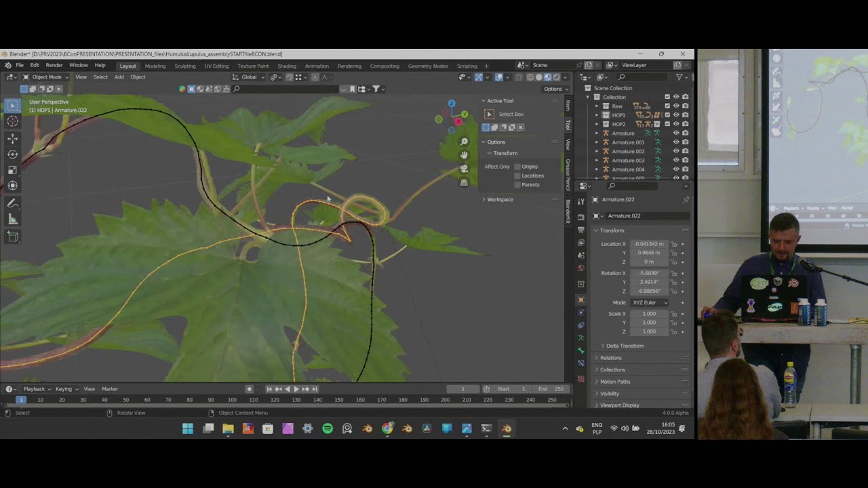
Task: Lock the Location X lock icon
Action: (673, 244)
